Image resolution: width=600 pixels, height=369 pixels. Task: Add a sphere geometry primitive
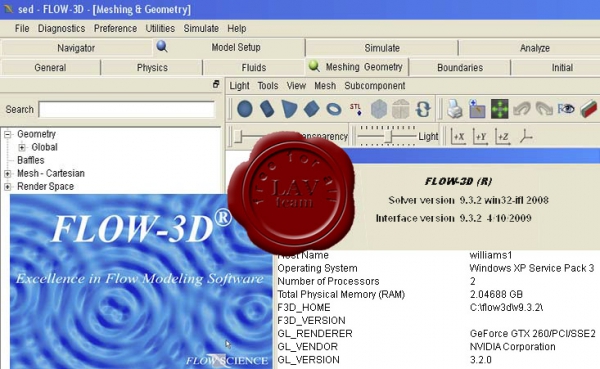coord(245,109)
